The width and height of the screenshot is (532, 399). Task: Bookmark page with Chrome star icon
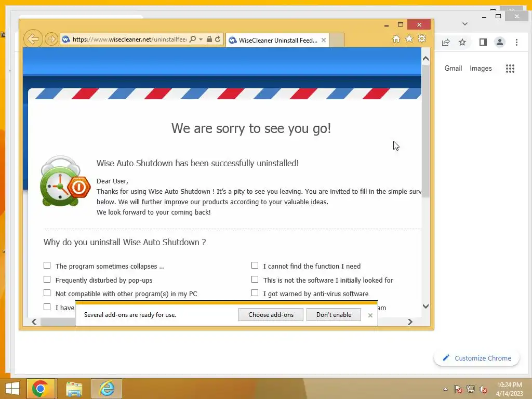coord(462,42)
